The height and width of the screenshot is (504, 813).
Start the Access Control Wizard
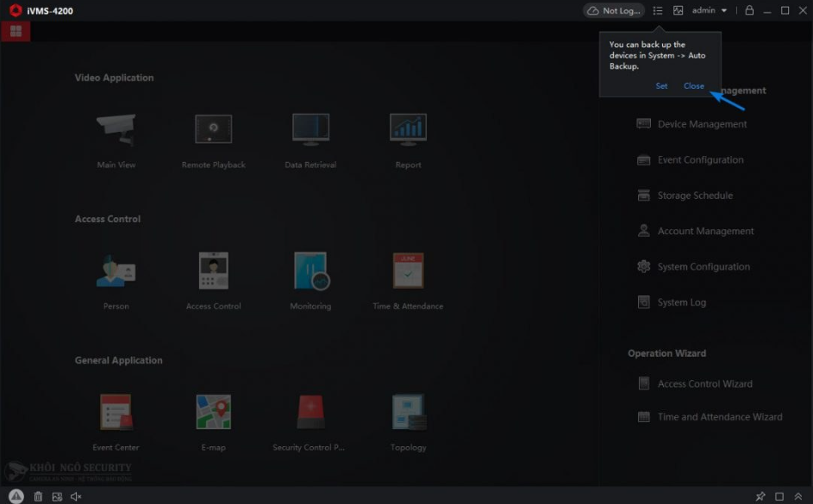coord(695,384)
